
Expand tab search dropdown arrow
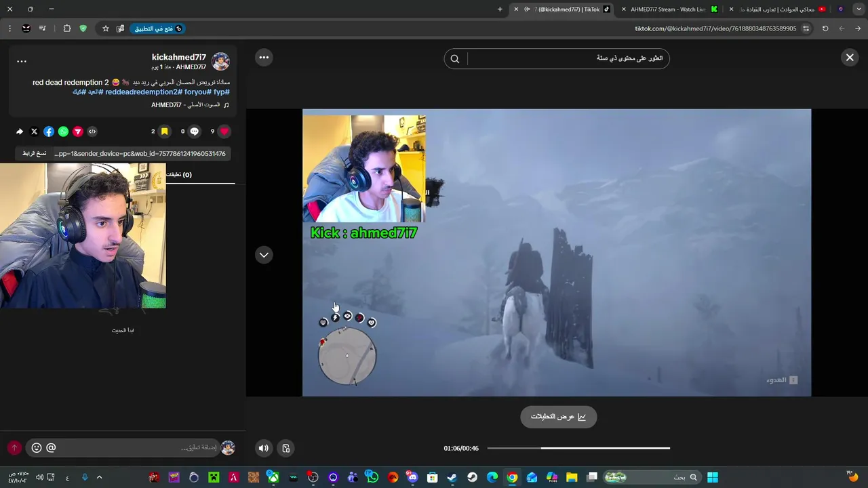click(x=857, y=9)
